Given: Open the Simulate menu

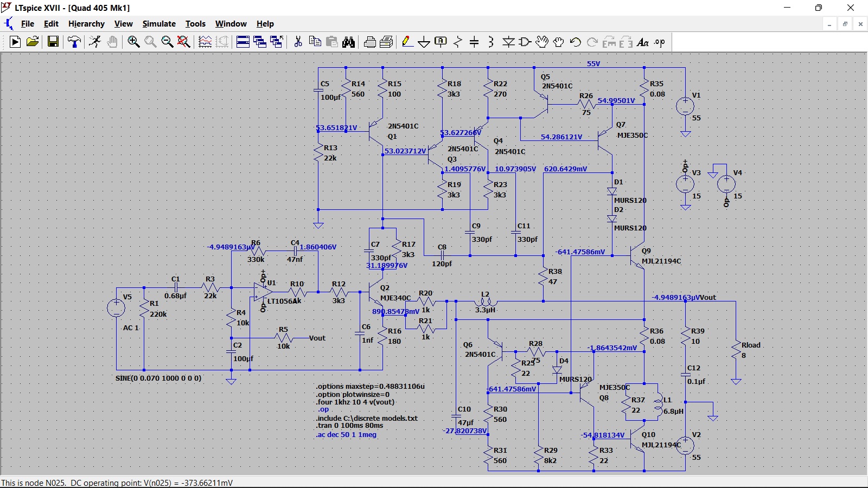Looking at the screenshot, I should [159, 24].
